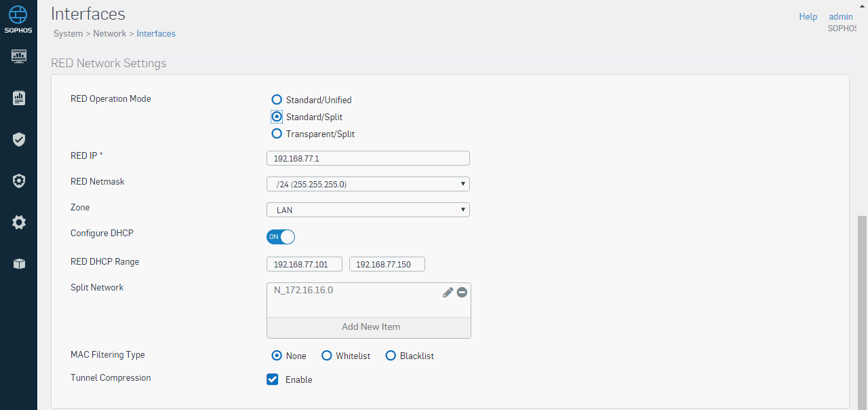Expand the Zone dropdown
868x410 pixels.
(x=368, y=210)
